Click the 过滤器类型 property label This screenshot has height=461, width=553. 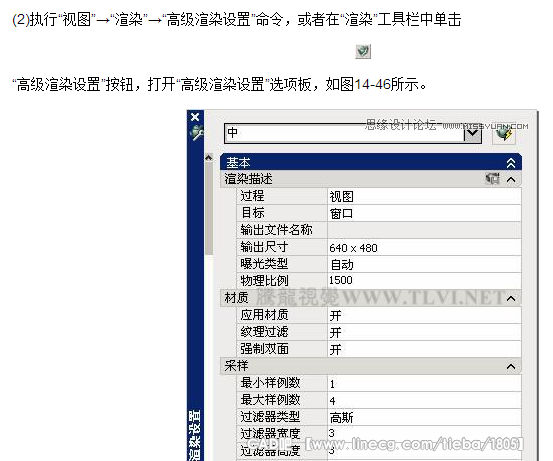(271, 417)
